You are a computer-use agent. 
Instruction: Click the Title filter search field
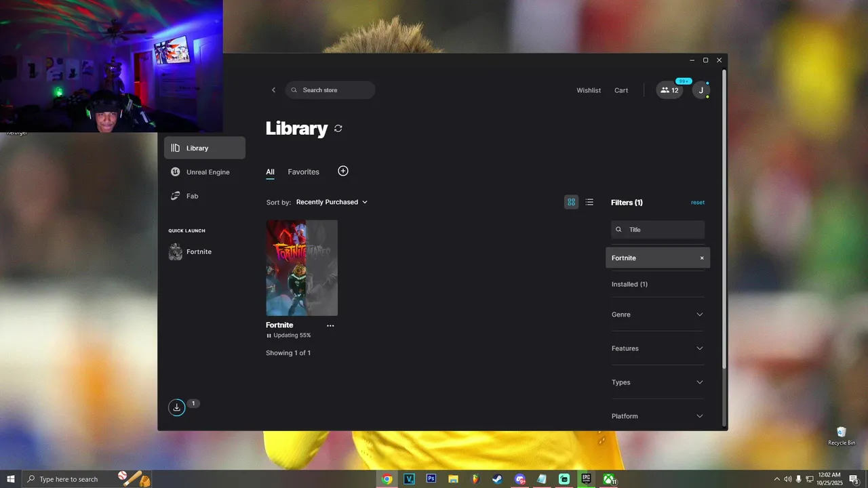coord(658,230)
